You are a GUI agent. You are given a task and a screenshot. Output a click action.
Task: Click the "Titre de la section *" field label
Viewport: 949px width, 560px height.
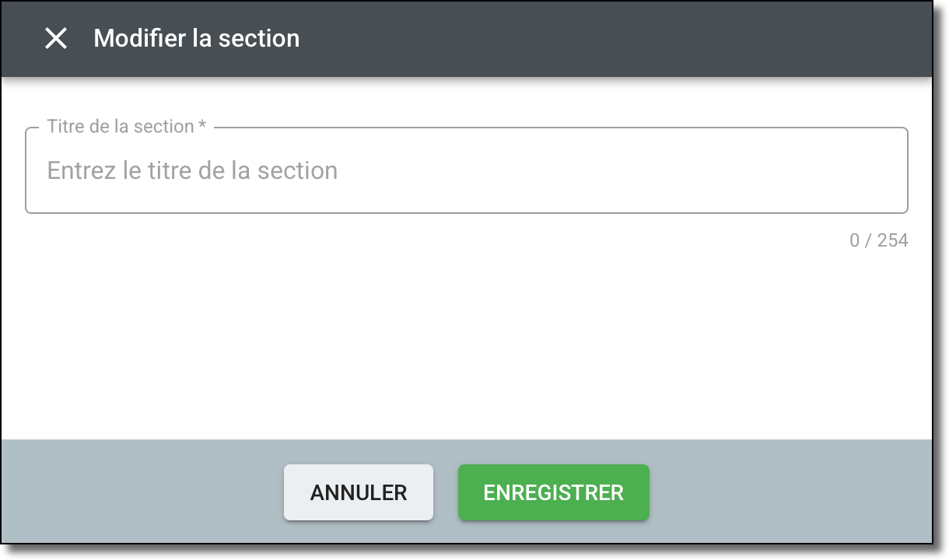[121, 126]
